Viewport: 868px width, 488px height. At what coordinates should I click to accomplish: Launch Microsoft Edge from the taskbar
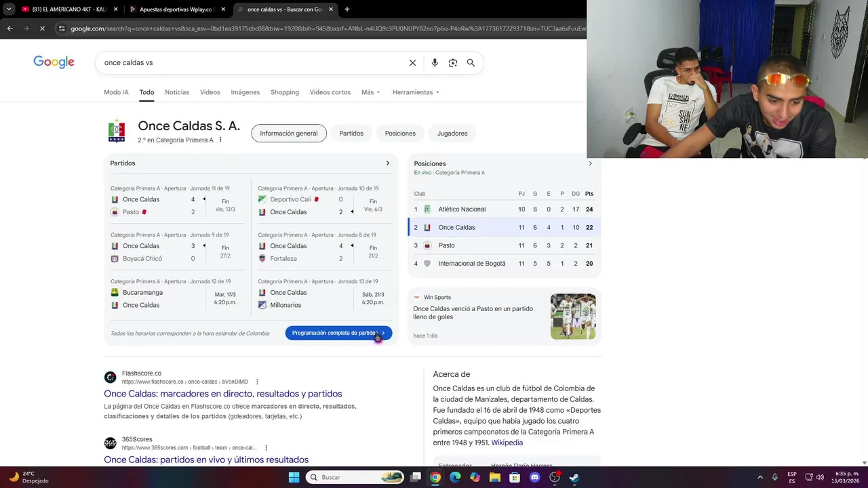tap(455, 477)
